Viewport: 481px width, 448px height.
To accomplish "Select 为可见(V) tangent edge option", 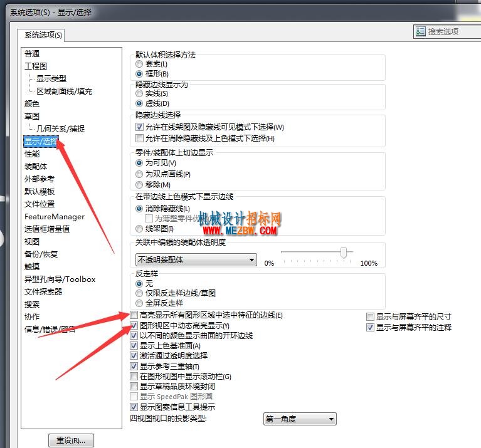I will click(x=139, y=163).
